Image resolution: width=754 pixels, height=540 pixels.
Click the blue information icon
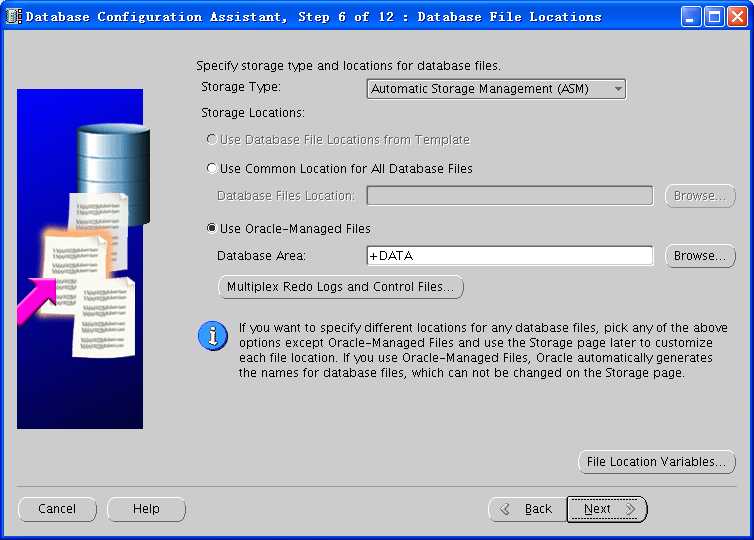click(213, 336)
